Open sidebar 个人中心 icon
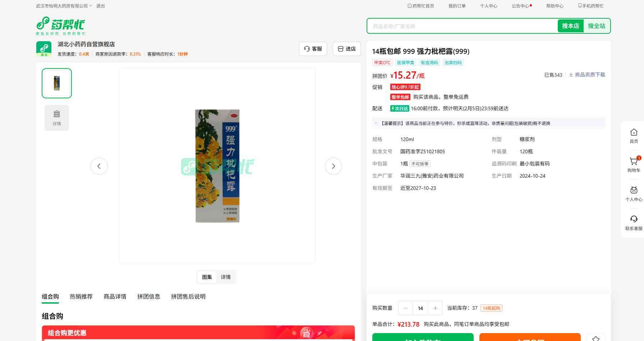This screenshot has height=341, width=644. [x=634, y=191]
